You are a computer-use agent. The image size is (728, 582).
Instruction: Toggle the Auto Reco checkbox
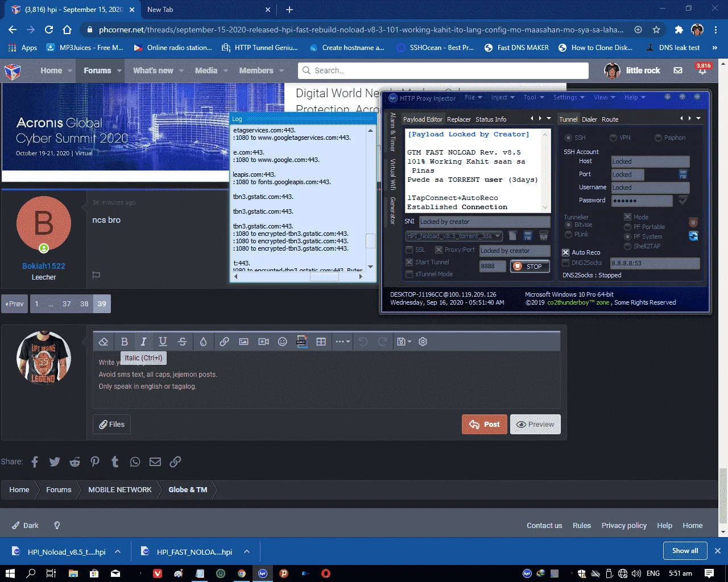click(x=565, y=252)
